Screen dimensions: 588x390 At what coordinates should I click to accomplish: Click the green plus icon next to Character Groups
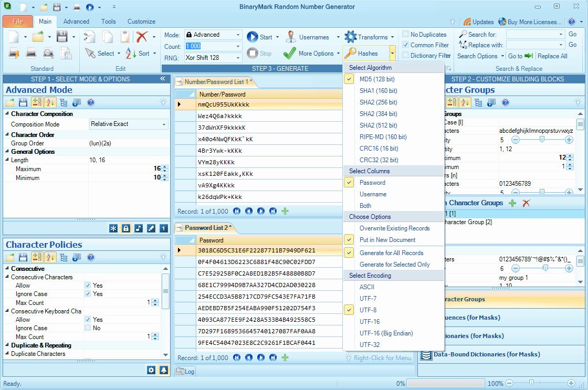512,203
